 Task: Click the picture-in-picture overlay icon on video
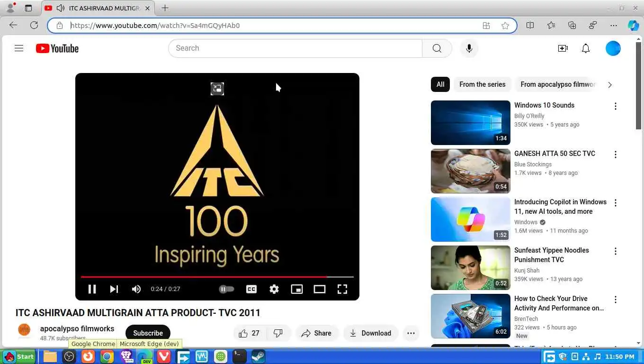pos(217,89)
